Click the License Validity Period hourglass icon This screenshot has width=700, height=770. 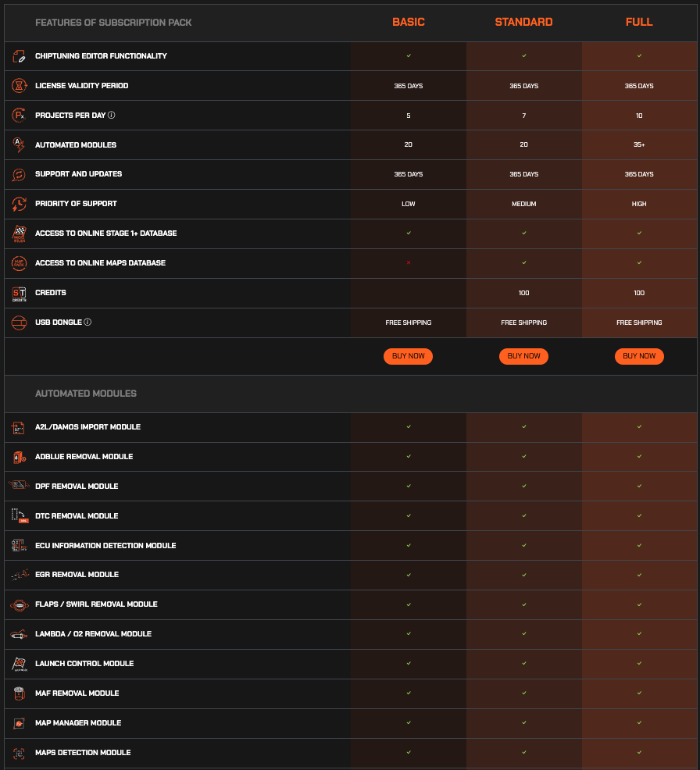click(x=20, y=86)
